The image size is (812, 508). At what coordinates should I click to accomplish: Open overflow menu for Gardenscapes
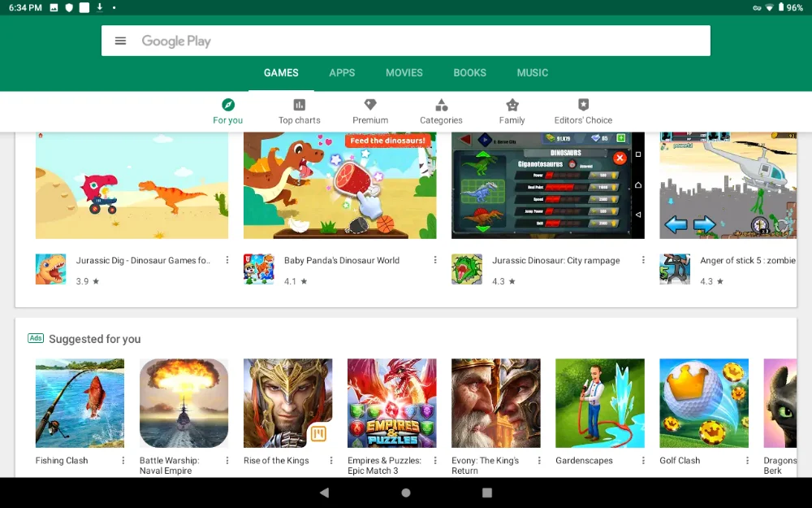[643, 460]
